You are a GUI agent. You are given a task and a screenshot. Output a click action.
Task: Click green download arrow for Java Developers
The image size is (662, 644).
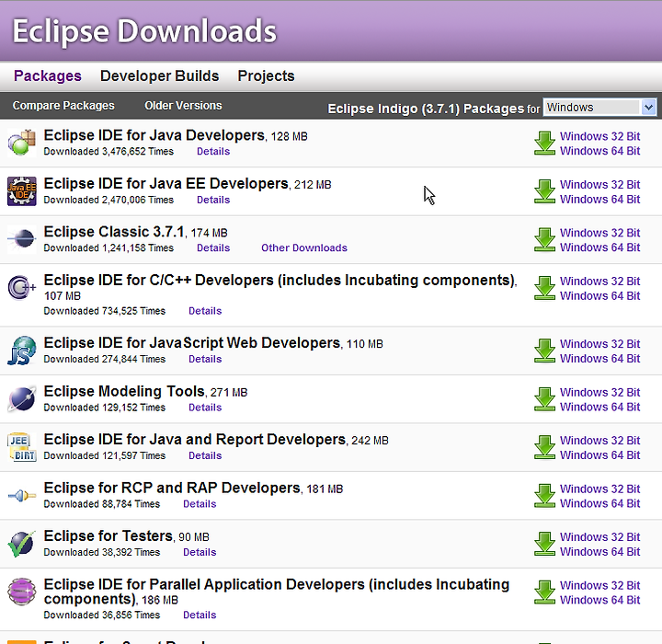pos(544,144)
